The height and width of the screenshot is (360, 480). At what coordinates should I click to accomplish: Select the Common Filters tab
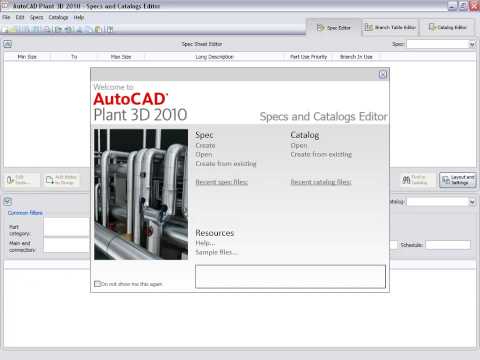tap(25, 213)
